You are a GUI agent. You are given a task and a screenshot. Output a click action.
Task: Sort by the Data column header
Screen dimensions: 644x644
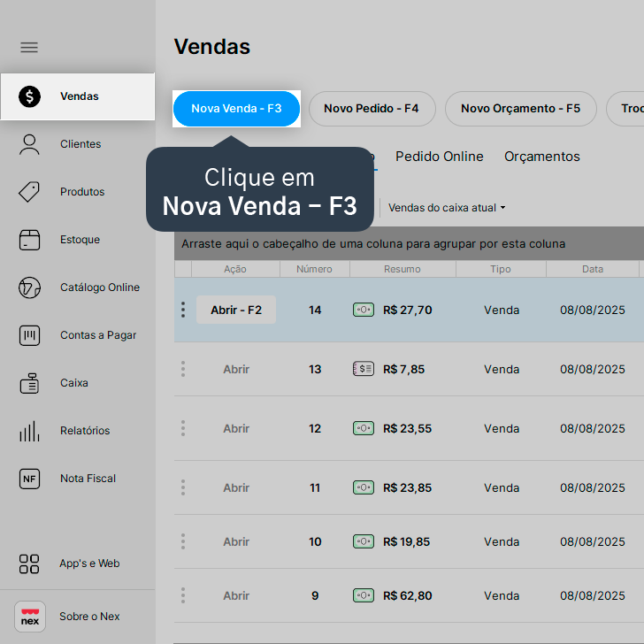(x=593, y=269)
